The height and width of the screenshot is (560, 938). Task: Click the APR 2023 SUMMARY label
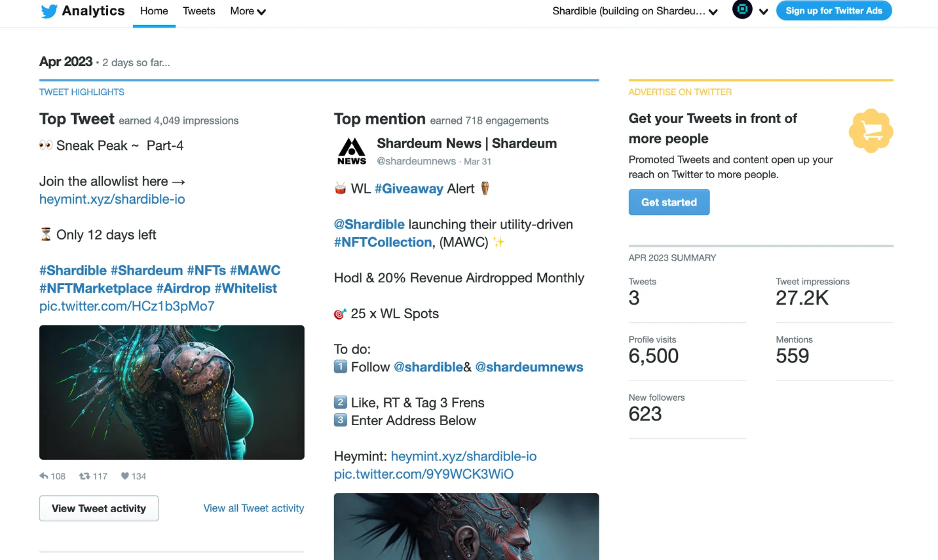click(672, 258)
